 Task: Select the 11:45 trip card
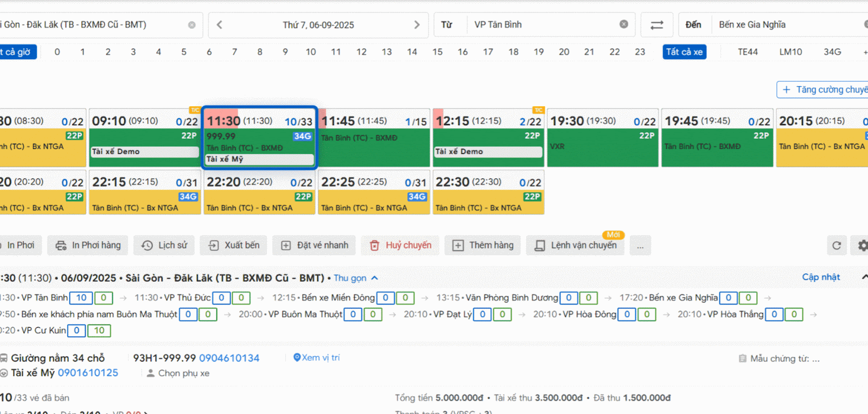tap(374, 138)
